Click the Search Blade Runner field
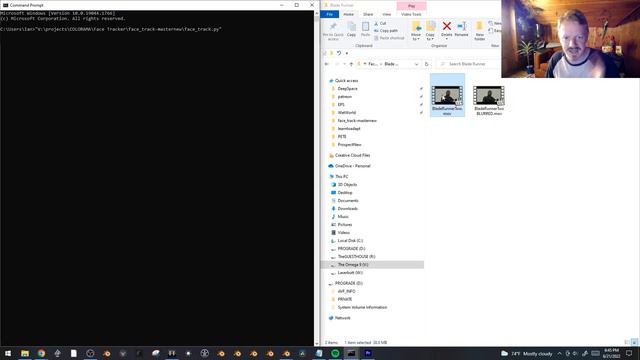 [x=468, y=64]
